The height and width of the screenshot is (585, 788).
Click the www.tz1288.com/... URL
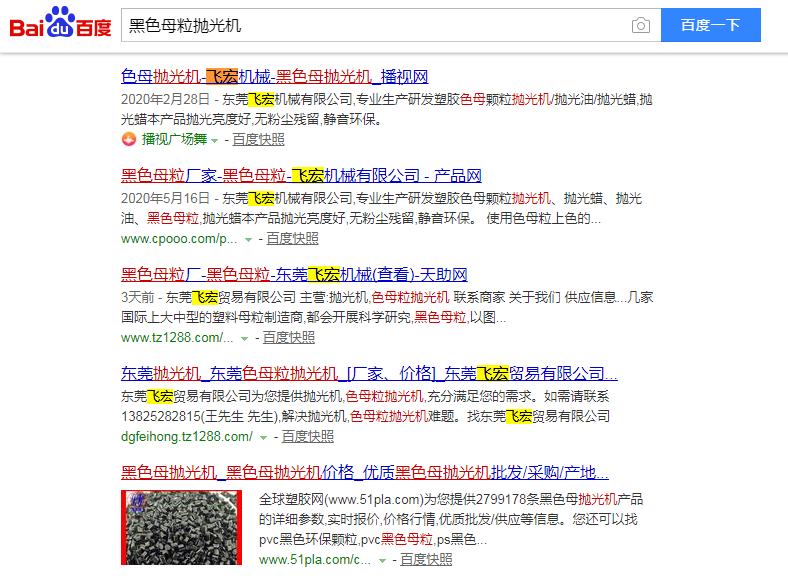[177, 338]
